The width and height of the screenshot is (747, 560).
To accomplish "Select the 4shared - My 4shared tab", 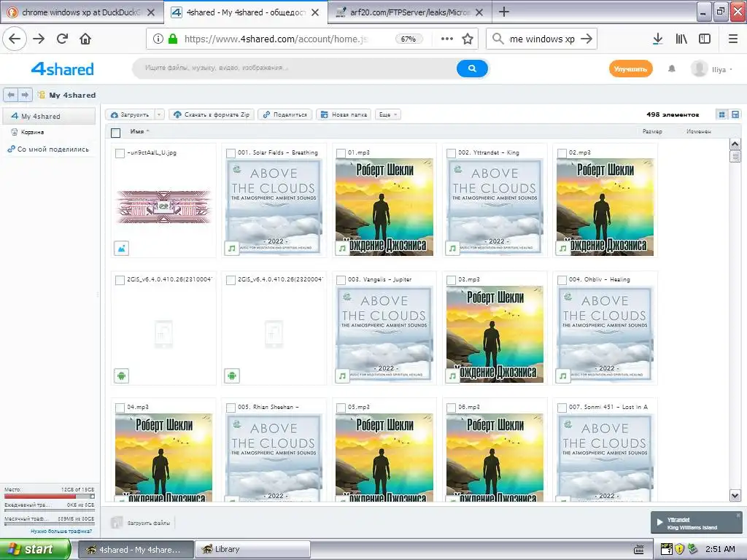I will click(x=245, y=12).
